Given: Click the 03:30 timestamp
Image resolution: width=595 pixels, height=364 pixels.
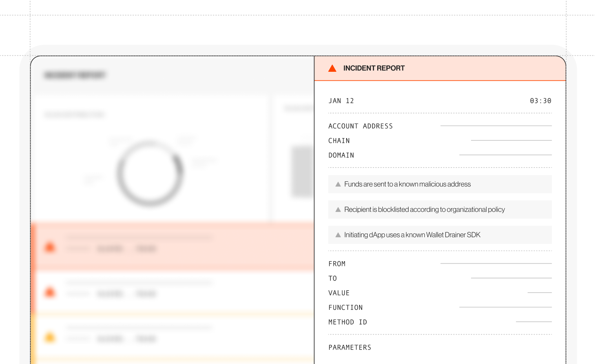Looking at the screenshot, I should [540, 101].
